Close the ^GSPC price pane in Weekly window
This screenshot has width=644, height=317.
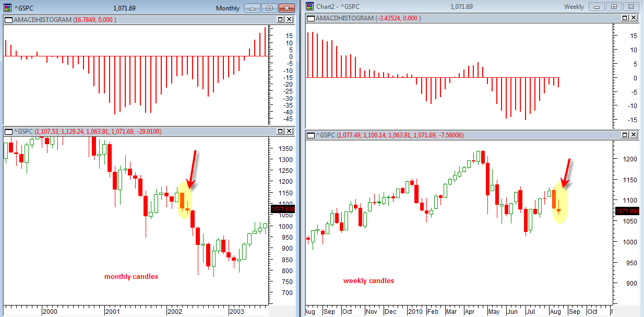pos(634,135)
